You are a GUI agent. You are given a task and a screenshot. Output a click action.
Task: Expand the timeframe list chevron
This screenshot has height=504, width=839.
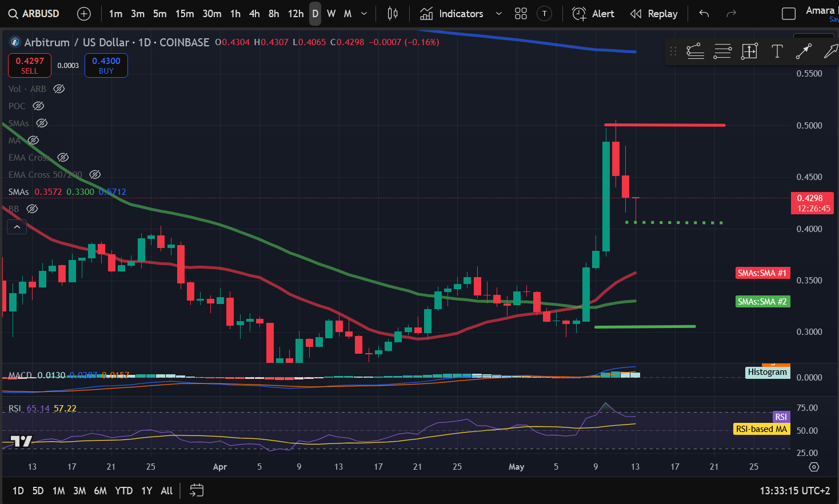364,14
